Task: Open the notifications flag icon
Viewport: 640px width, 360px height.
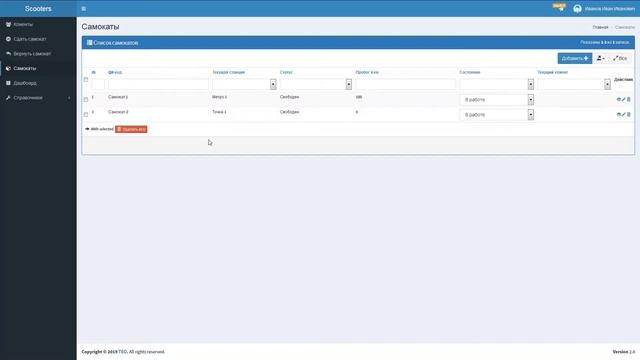Action: (559, 7)
